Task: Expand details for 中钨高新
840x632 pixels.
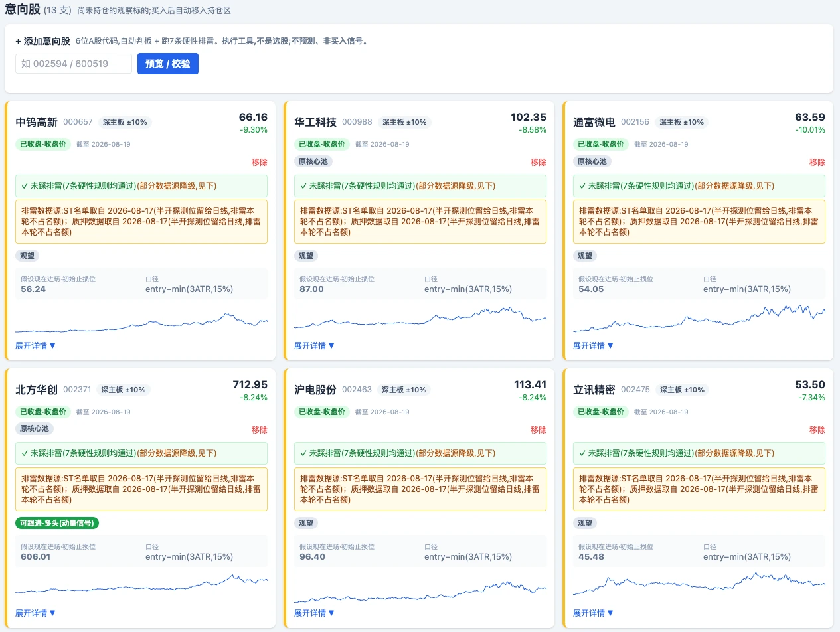Action: [36, 345]
